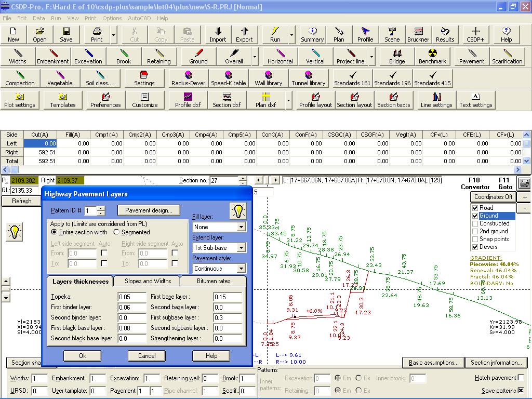Open Basic assumptions
This screenshot has width=532, height=399.
click(433, 363)
